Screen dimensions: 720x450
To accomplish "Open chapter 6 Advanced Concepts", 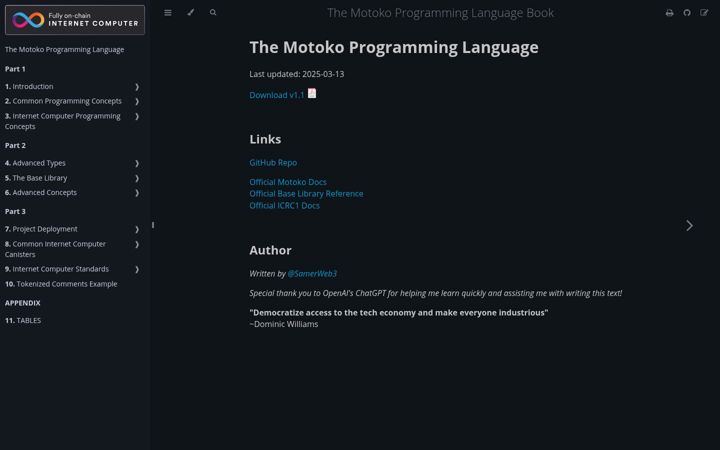I will coord(41,192).
